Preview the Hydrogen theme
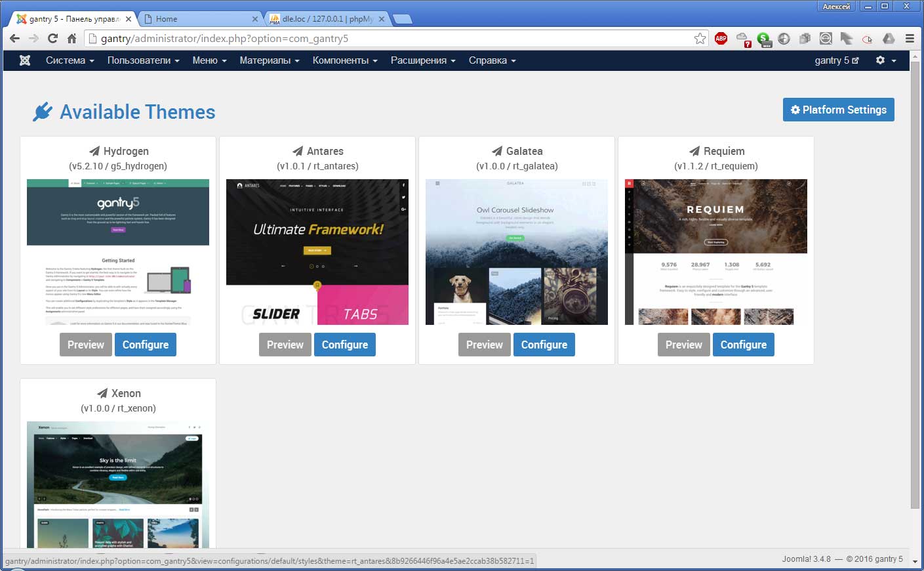924x571 pixels. pyautogui.click(x=86, y=345)
